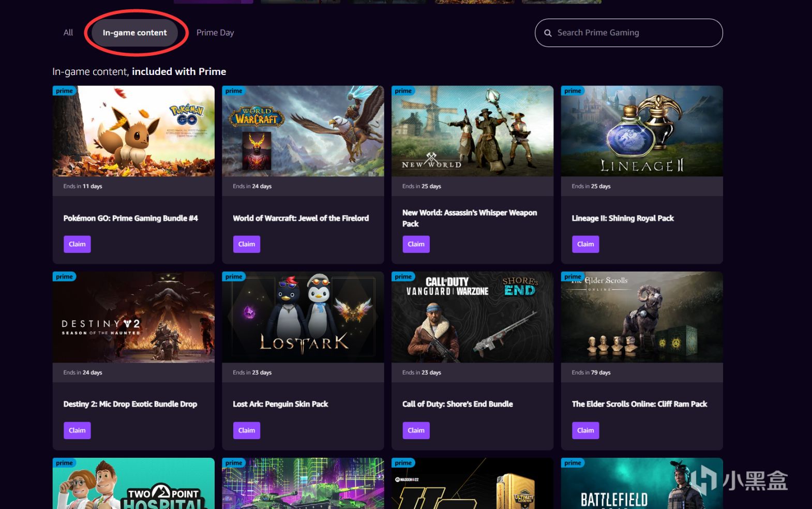
Task: Click the prime badge on Elder Scrolls Online card
Action: tap(573, 277)
